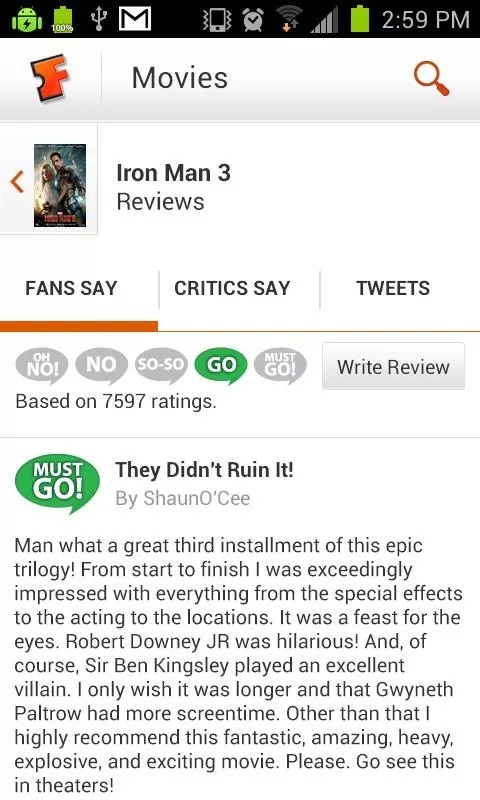Switch to the Fans Say tab

tap(71, 288)
